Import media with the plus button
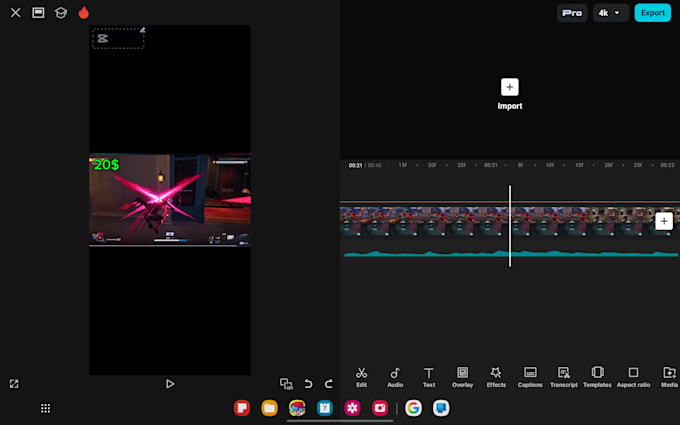Image resolution: width=680 pixels, height=425 pixels. (x=510, y=87)
